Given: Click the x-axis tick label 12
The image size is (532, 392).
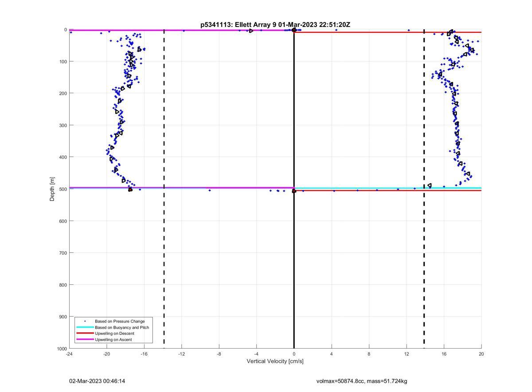Looking at the screenshot, I should pos(407,354).
